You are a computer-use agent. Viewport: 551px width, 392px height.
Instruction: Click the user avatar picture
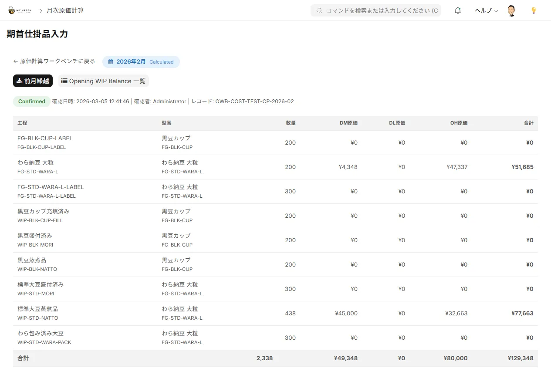(512, 10)
